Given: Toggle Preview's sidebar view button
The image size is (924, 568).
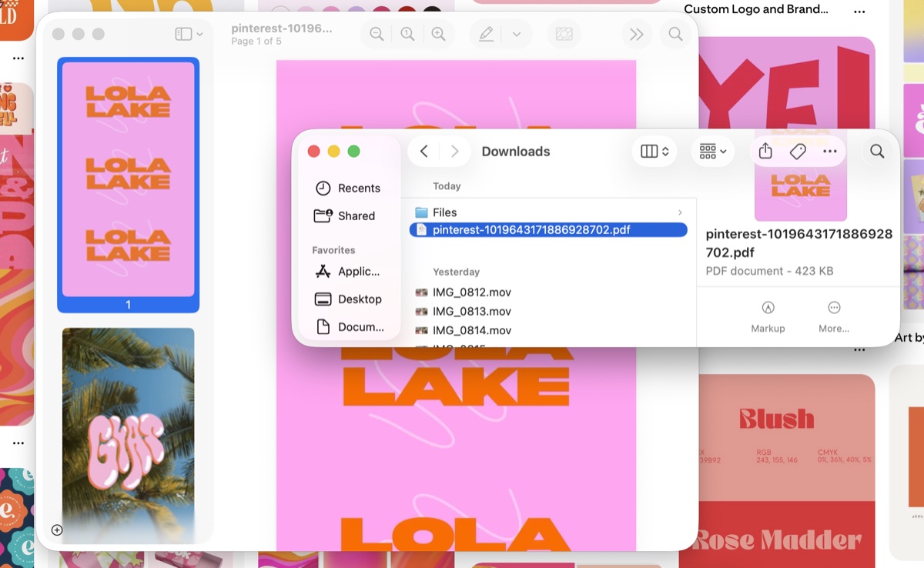Looking at the screenshot, I should pyautogui.click(x=183, y=34).
